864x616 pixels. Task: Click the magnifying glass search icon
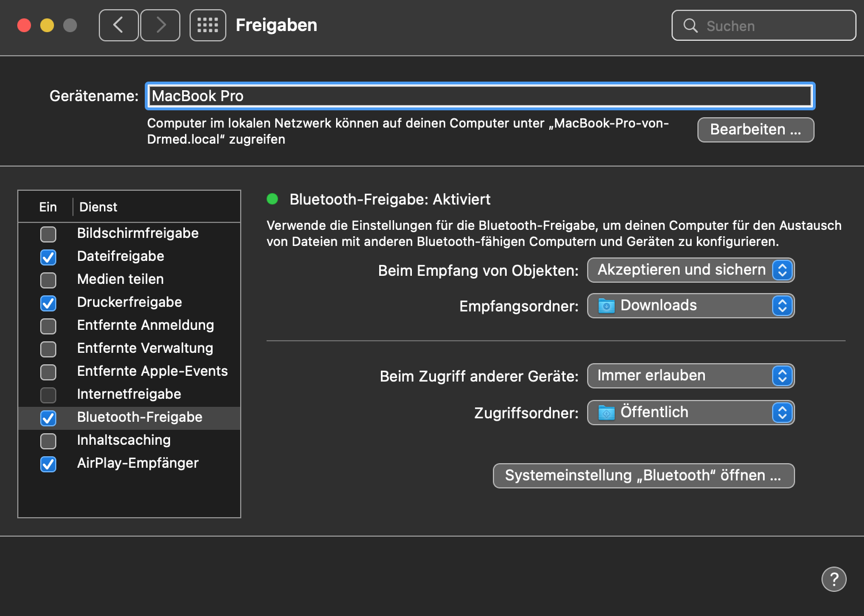pos(691,26)
